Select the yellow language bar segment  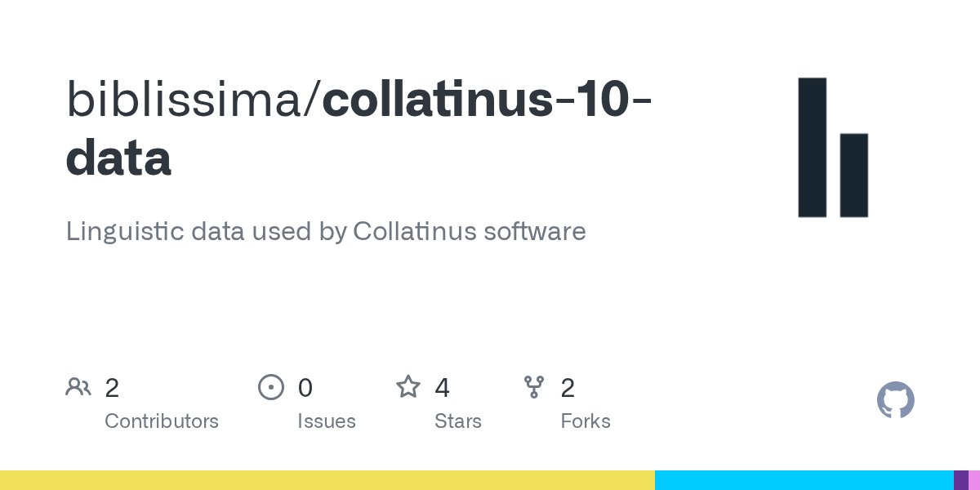click(x=327, y=480)
